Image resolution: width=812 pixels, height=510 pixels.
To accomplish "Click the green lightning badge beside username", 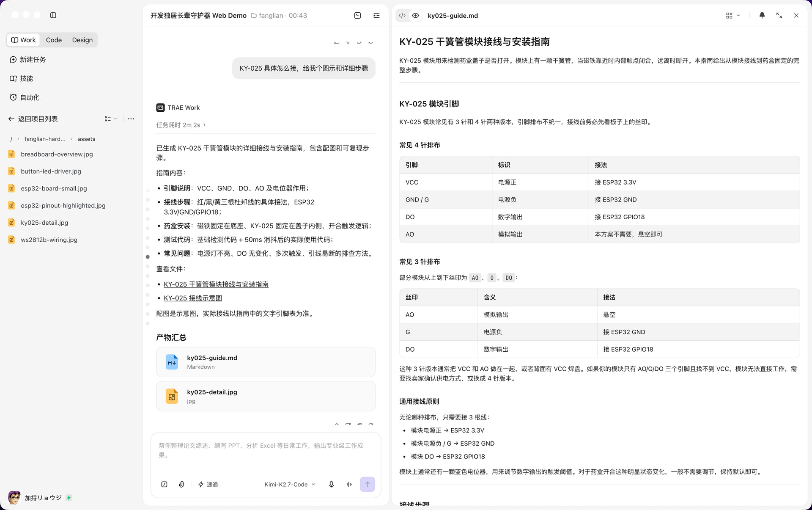I will 69,498.
